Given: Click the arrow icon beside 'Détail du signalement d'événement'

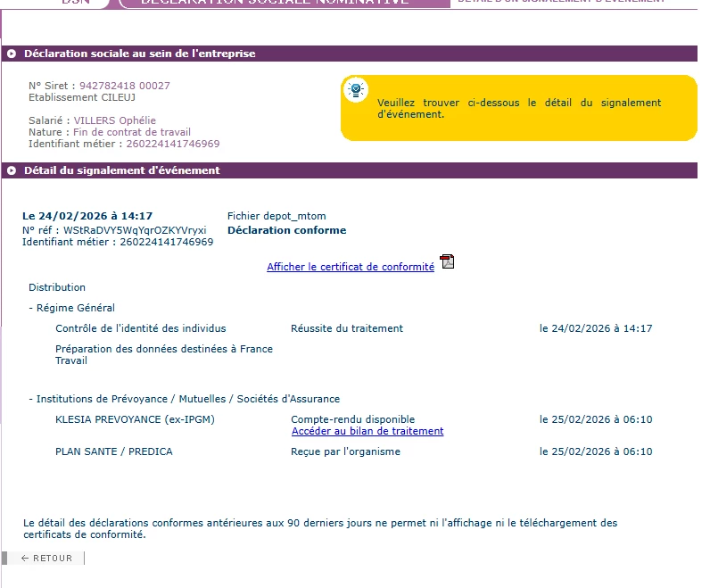Looking at the screenshot, I should coord(12,170).
